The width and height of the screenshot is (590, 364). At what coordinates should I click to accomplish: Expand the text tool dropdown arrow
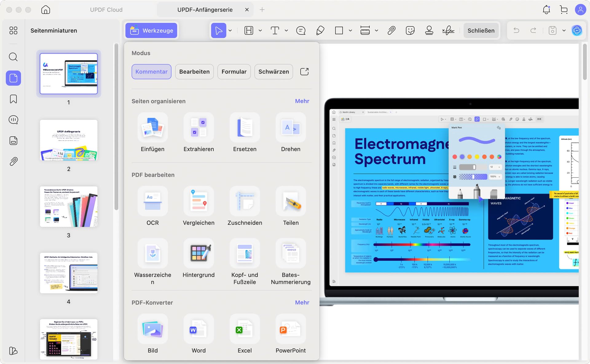coord(286,30)
